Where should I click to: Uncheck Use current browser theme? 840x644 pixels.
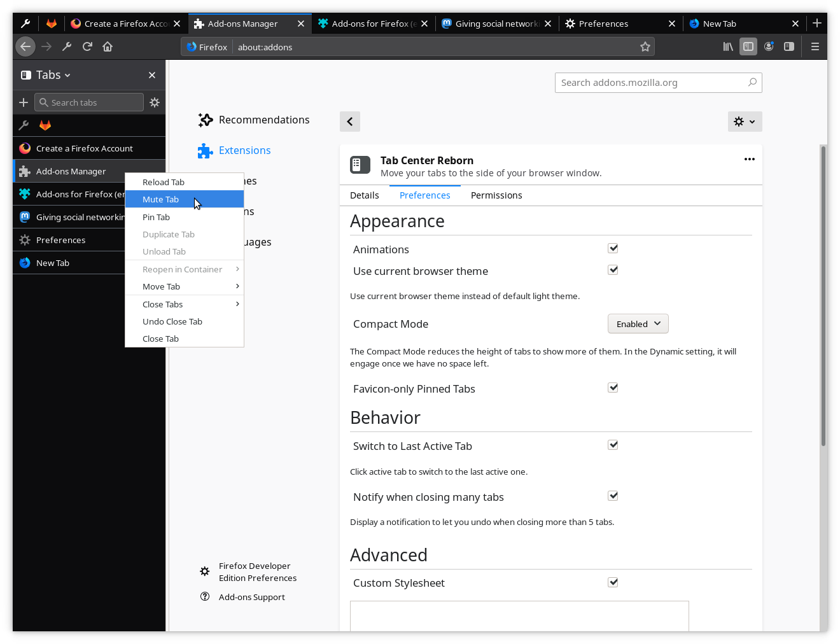(x=613, y=270)
